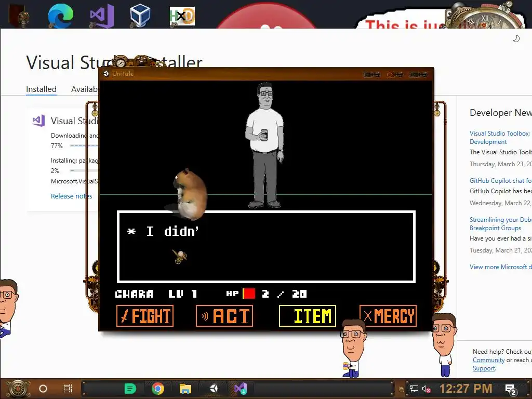Switch to the Available tab
The width and height of the screenshot is (532, 399).
(x=85, y=89)
